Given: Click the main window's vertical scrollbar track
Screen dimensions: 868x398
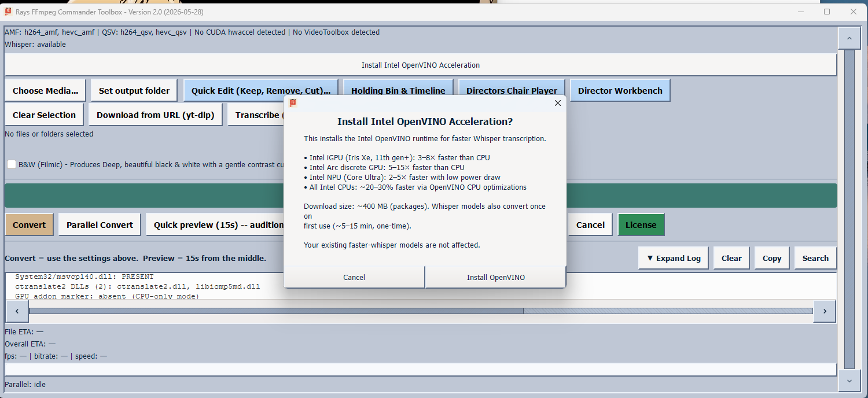Looking at the screenshot, I should click(849, 209).
